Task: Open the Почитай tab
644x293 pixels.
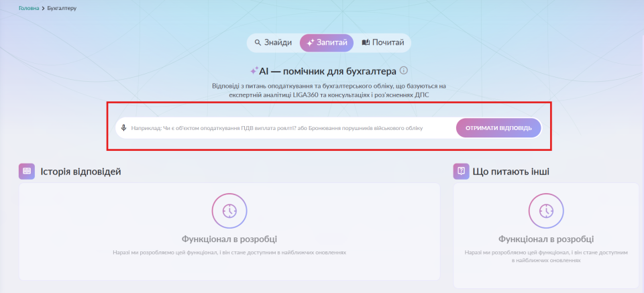Action: 383,43
